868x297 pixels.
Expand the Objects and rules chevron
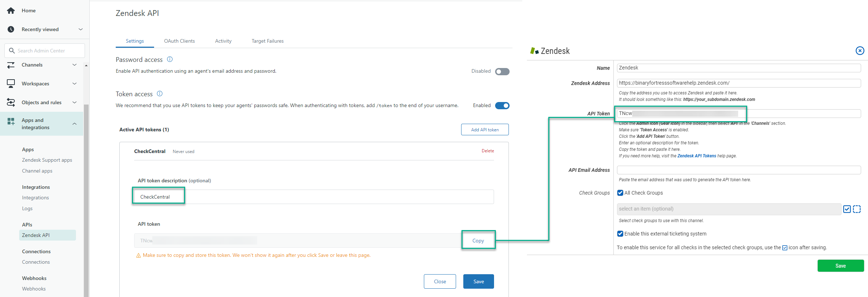coord(75,102)
